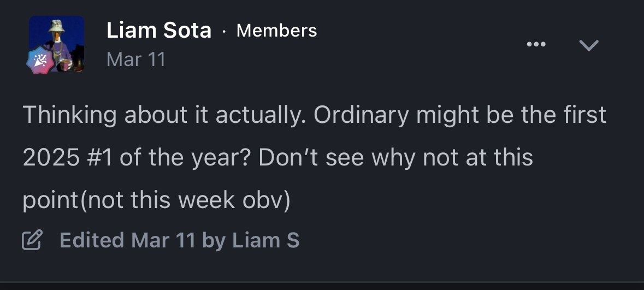View the 'Edited Mar 11' edit notice
Viewport: 644px width, 290px height.
coord(127,240)
